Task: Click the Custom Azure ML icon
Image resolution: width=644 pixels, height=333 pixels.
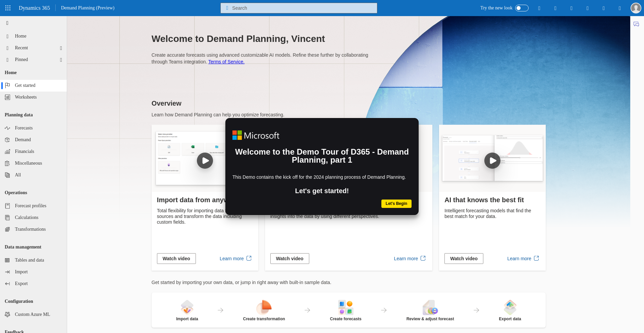Action: pos(7,315)
